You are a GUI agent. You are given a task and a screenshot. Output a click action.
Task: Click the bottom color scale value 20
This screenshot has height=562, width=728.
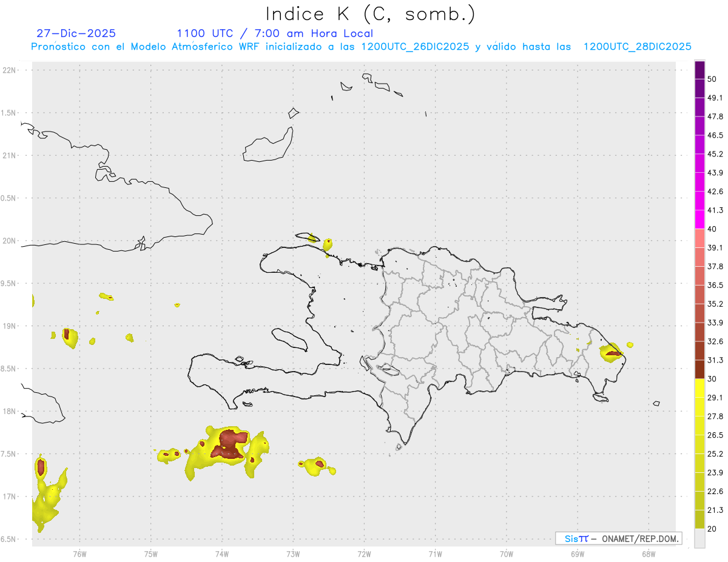[712, 529]
